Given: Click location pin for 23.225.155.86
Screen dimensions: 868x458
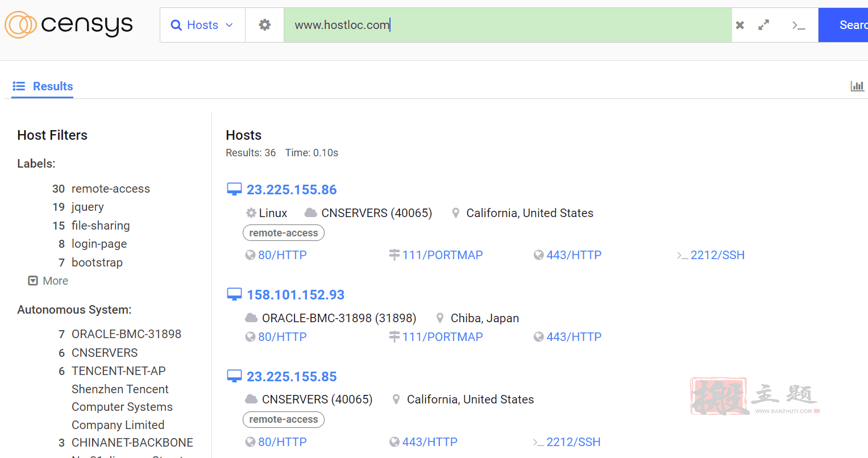Looking at the screenshot, I should [455, 213].
